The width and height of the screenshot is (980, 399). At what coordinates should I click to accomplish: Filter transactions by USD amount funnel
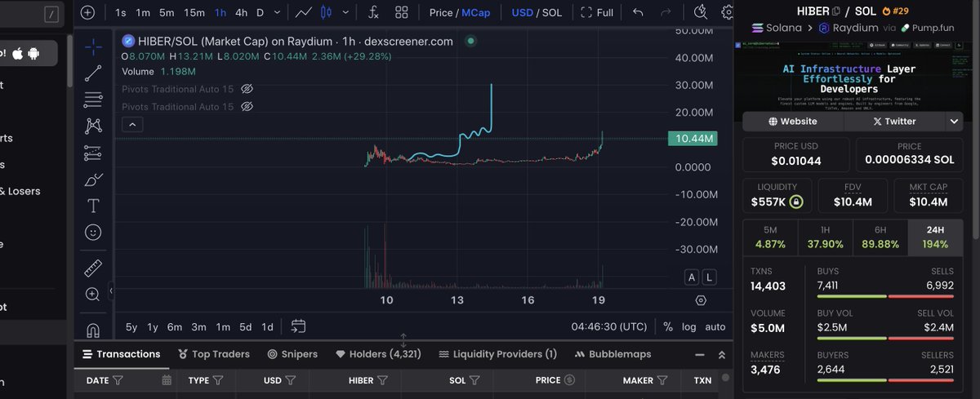[x=291, y=380]
